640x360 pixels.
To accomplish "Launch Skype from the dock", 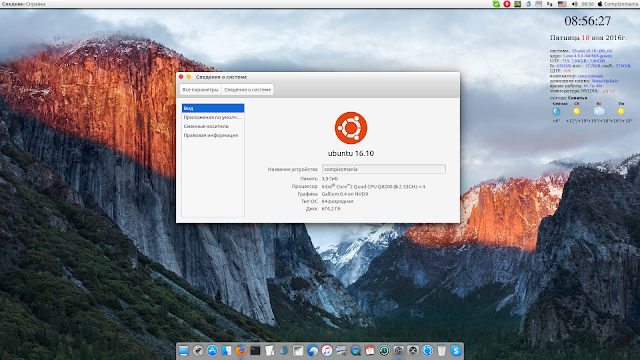I will 456,350.
